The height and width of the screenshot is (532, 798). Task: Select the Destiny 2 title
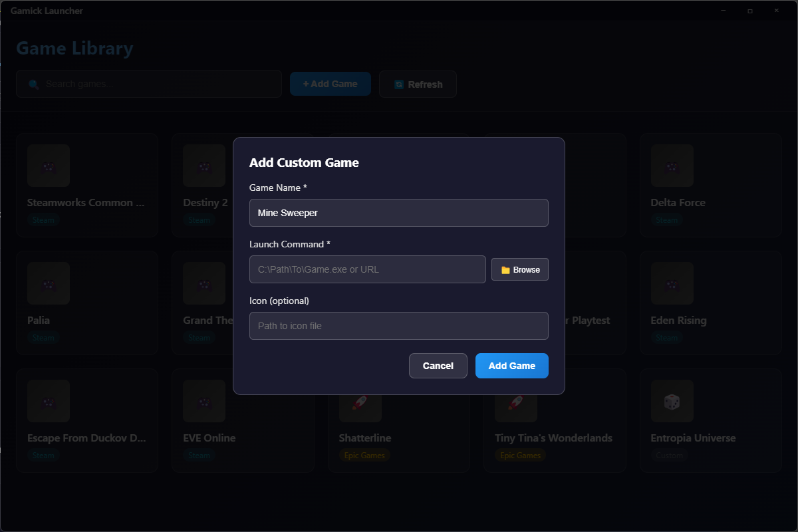(x=205, y=203)
